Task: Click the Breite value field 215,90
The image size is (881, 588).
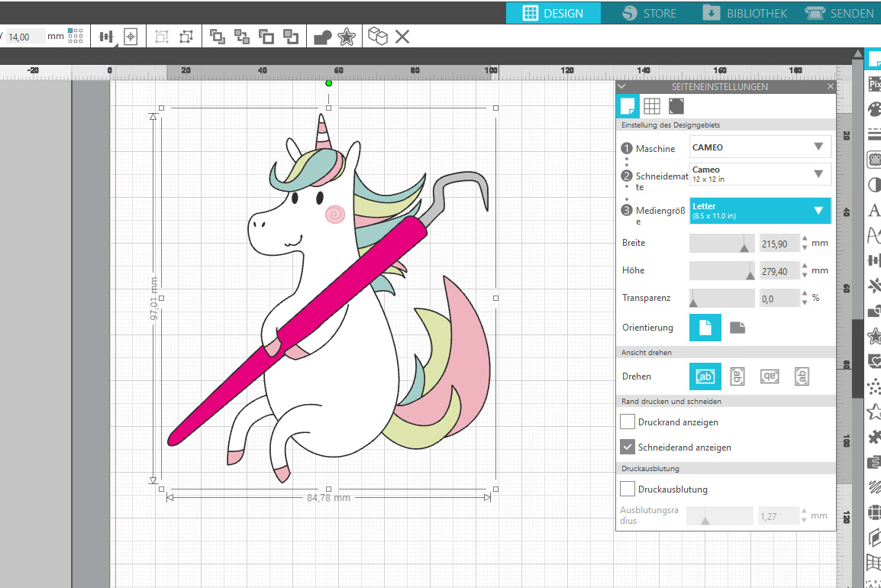Action: [x=779, y=244]
